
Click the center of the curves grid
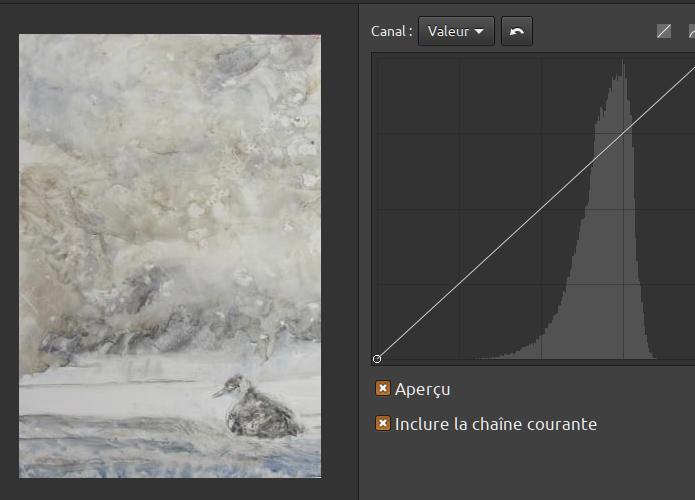(x=542, y=209)
